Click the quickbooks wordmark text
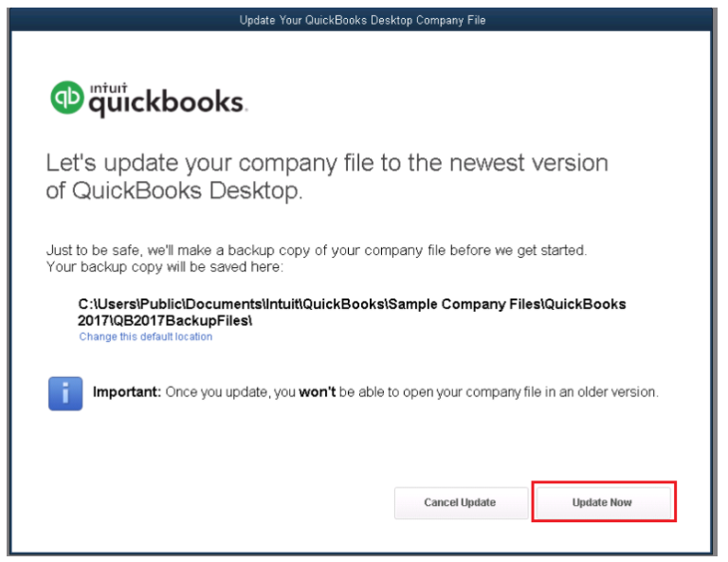Image resolution: width=728 pixels, height=562 pixels. (x=167, y=102)
